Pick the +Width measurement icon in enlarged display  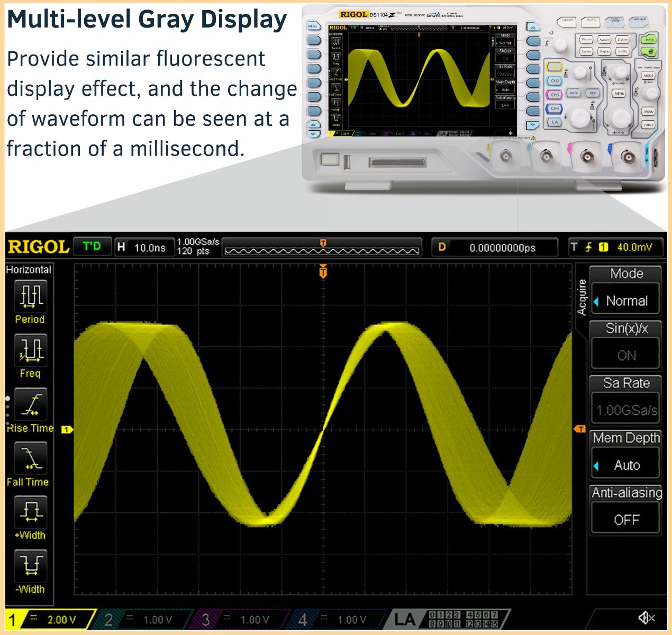tap(30, 512)
